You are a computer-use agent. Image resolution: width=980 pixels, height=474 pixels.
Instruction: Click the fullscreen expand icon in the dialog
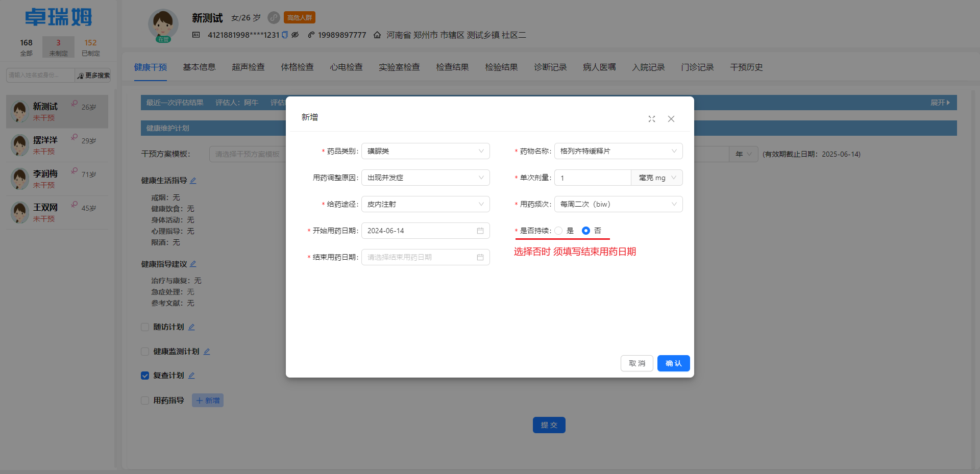[652, 119]
